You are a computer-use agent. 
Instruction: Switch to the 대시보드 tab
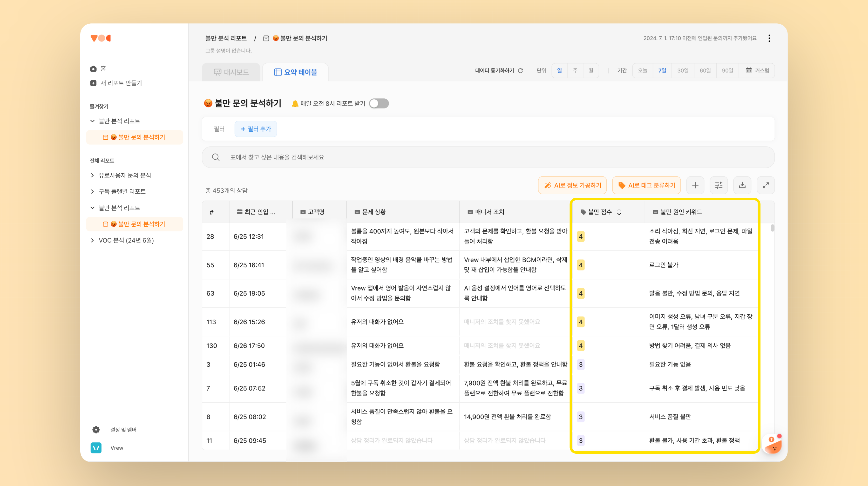[x=231, y=72]
